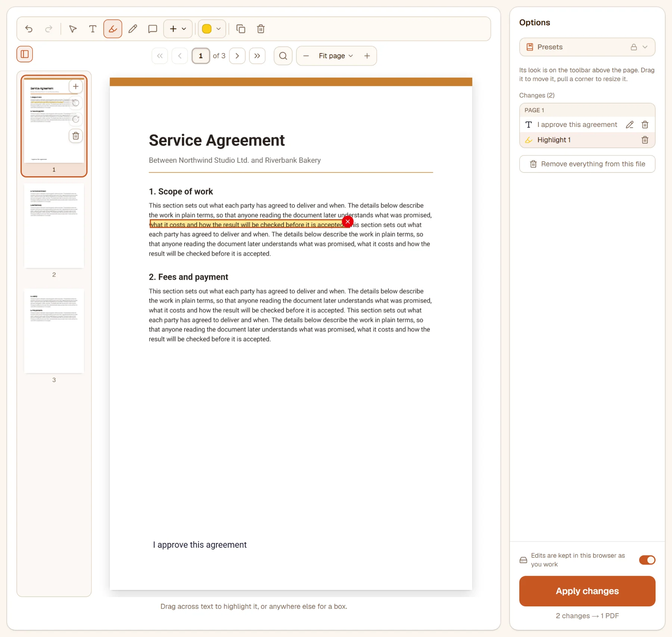Image resolution: width=672 pixels, height=637 pixels.
Task: Open the add-element plus dropdown
Action: click(x=178, y=29)
